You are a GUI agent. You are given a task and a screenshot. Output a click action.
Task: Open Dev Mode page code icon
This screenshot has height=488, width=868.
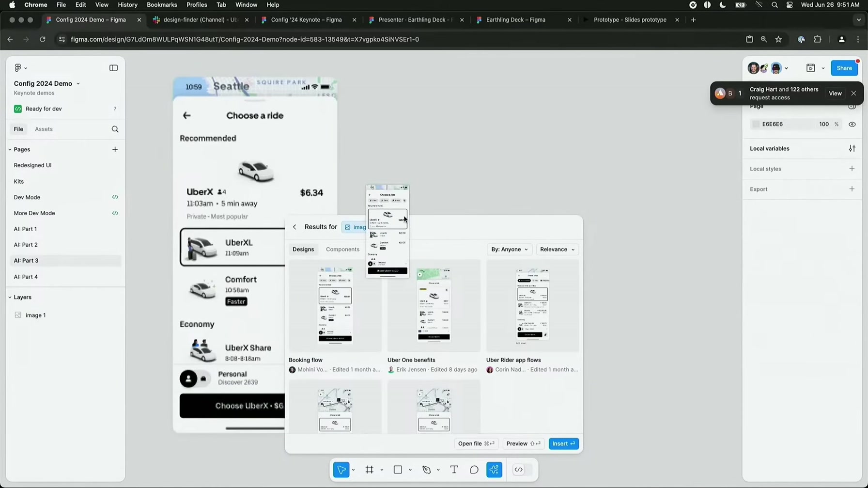[x=115, y=197]
